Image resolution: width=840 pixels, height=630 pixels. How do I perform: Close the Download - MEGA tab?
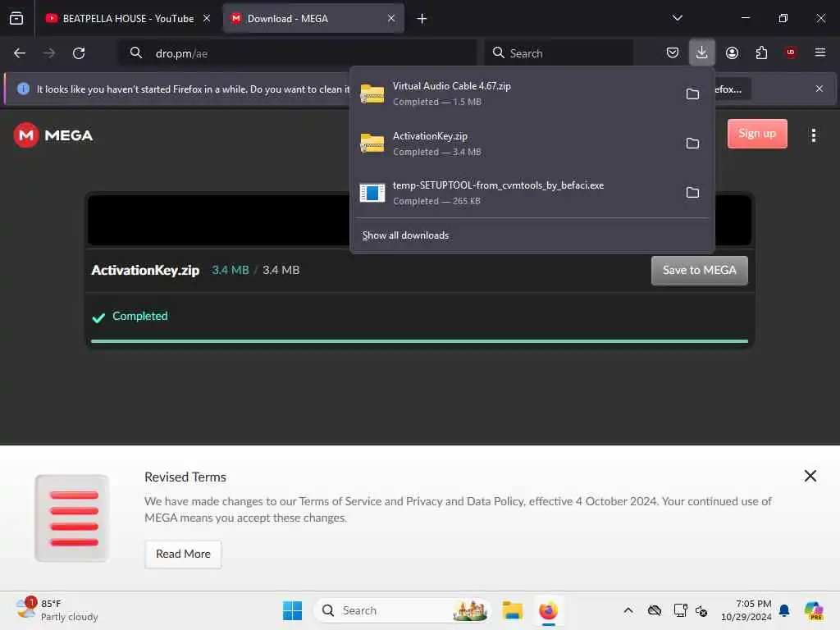[391, 18]
